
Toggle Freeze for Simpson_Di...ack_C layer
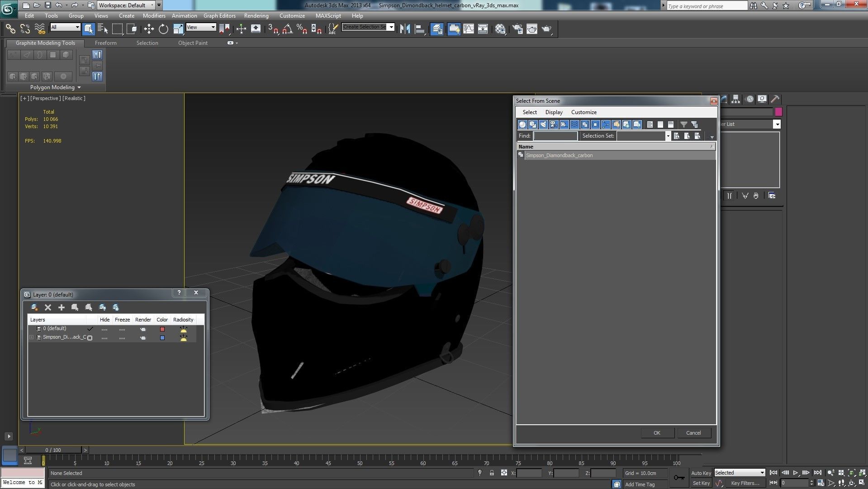pos(122,338)
